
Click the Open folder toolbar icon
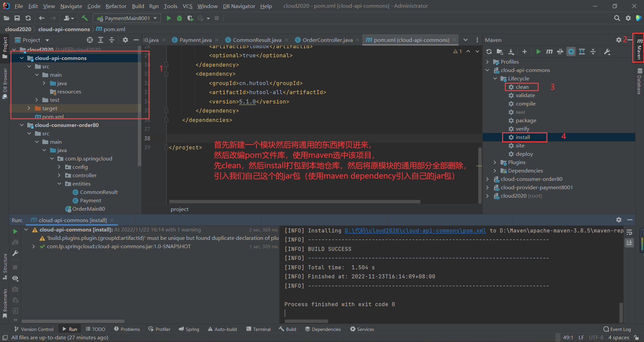coord(6,18)
